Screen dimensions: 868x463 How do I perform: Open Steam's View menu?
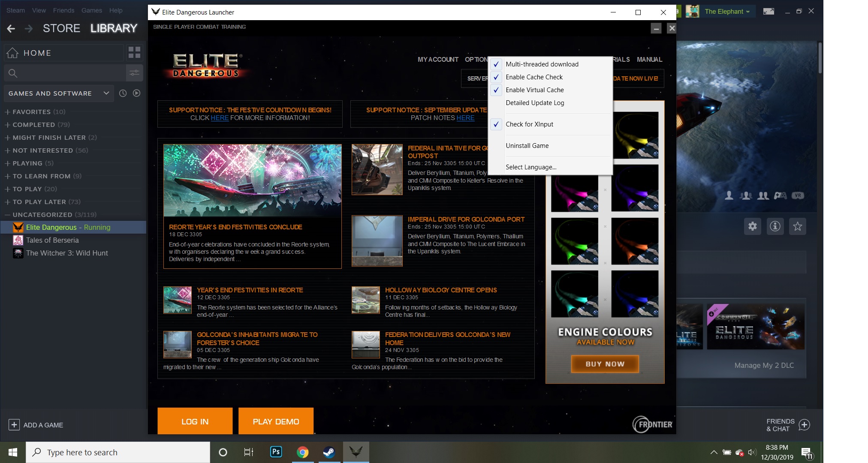pos(39,10)
